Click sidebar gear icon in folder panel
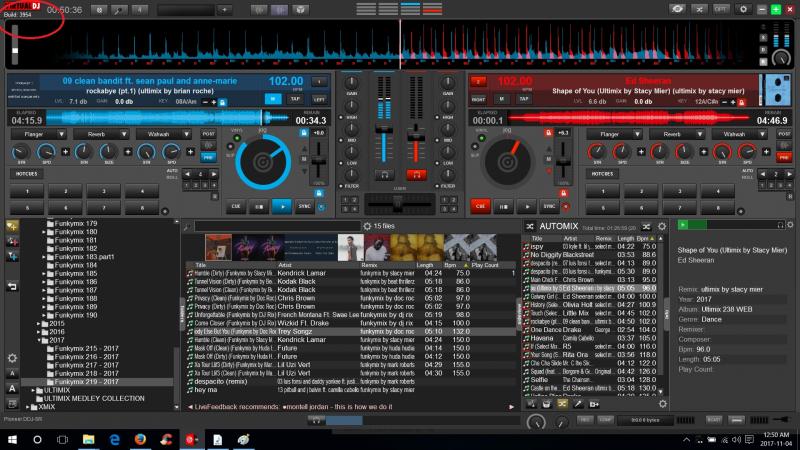Viewport: 800px width, 450px height. point(12,358)
